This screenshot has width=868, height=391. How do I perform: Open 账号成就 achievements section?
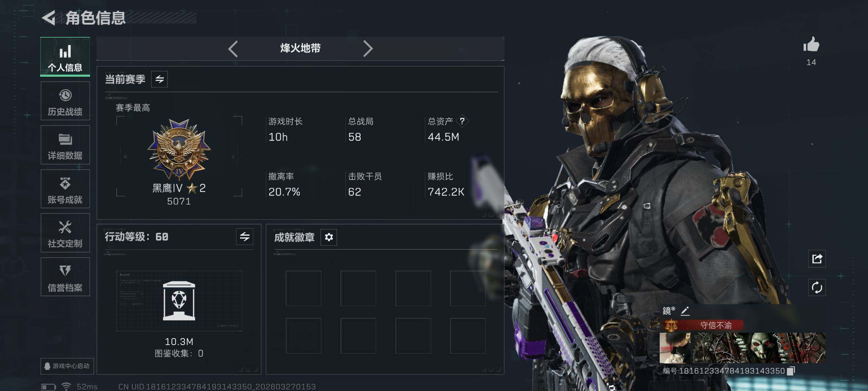[x=65, y=189]
